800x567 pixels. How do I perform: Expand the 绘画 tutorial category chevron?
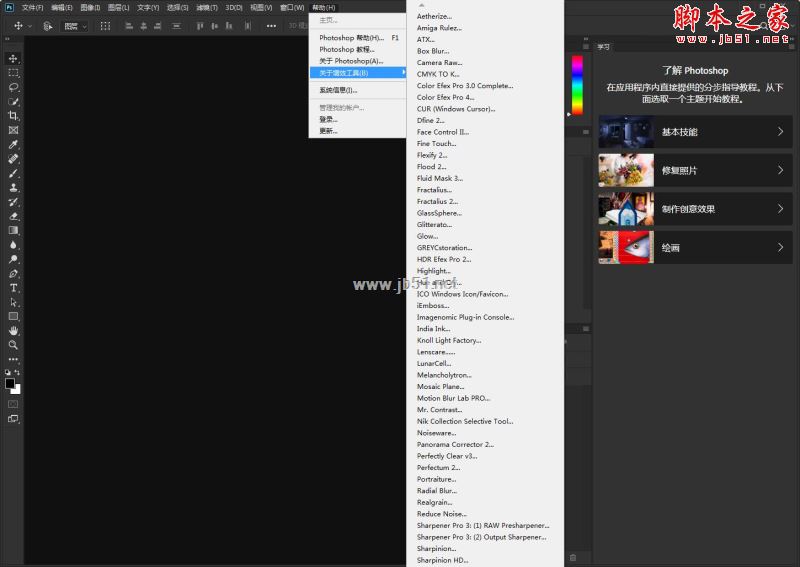pyautogui.click(x=781, y=248)
